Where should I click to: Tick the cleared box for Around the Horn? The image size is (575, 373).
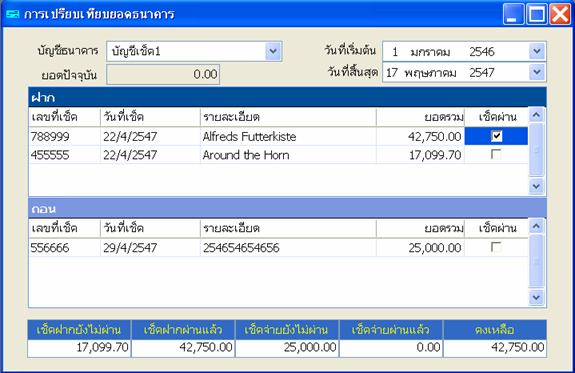coord(496,154)
